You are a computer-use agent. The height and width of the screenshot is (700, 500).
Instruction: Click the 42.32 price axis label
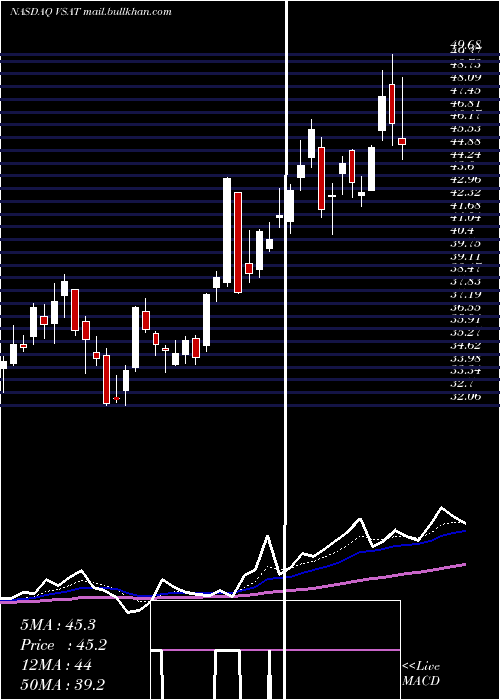tap(466, 193)
